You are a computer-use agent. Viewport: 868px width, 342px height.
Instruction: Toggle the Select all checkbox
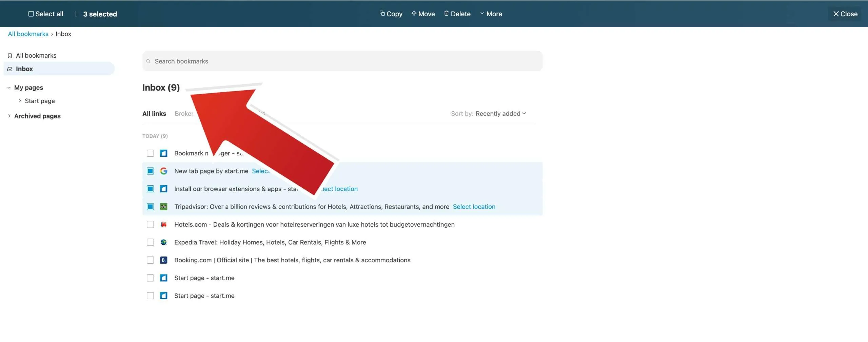coord(31,14)
